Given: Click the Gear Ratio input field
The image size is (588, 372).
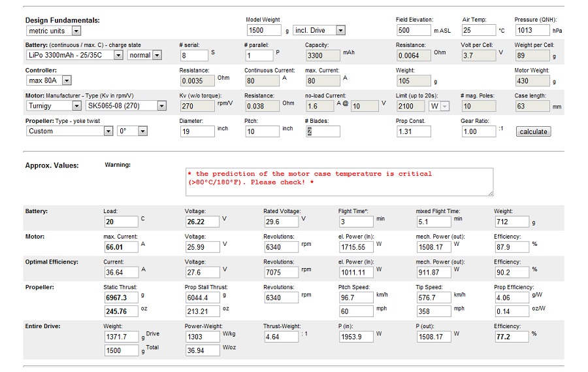Looking at the screenshot, I should pos(478,131).
